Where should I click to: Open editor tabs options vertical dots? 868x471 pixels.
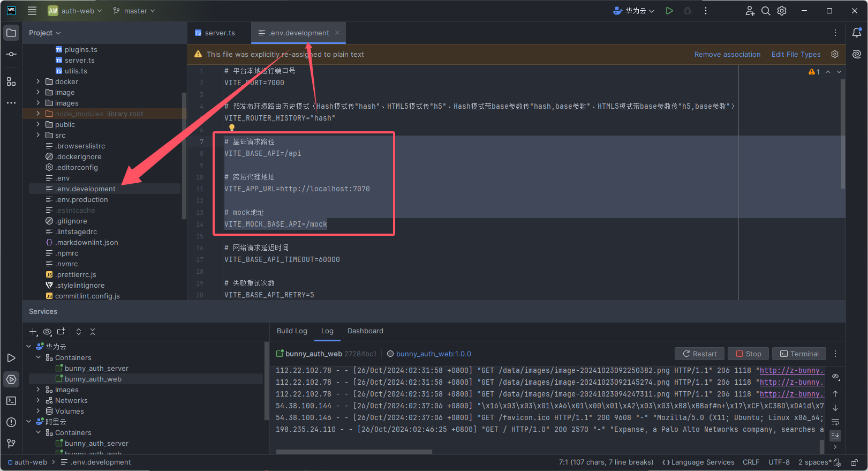[835, 33]
